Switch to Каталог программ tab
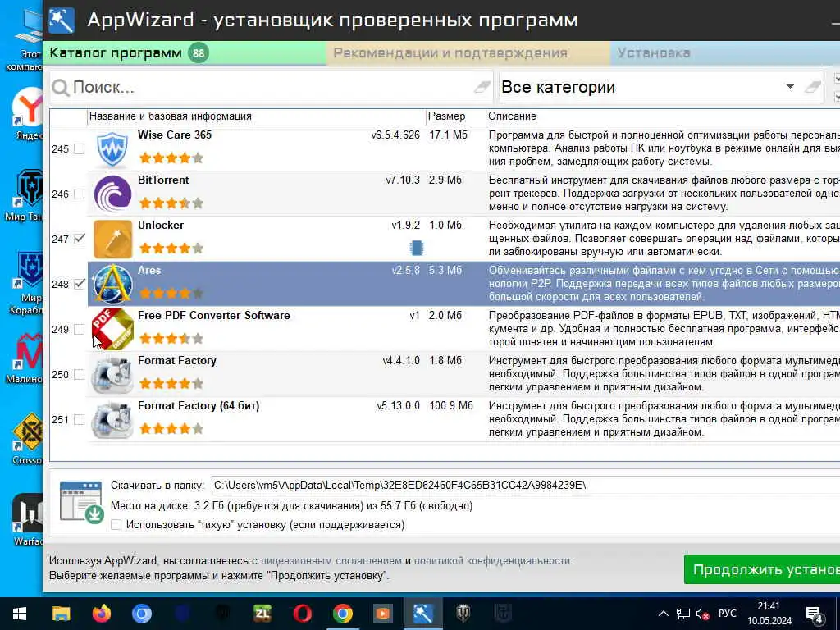Screen dimensions: 840x630 (185, 53)
